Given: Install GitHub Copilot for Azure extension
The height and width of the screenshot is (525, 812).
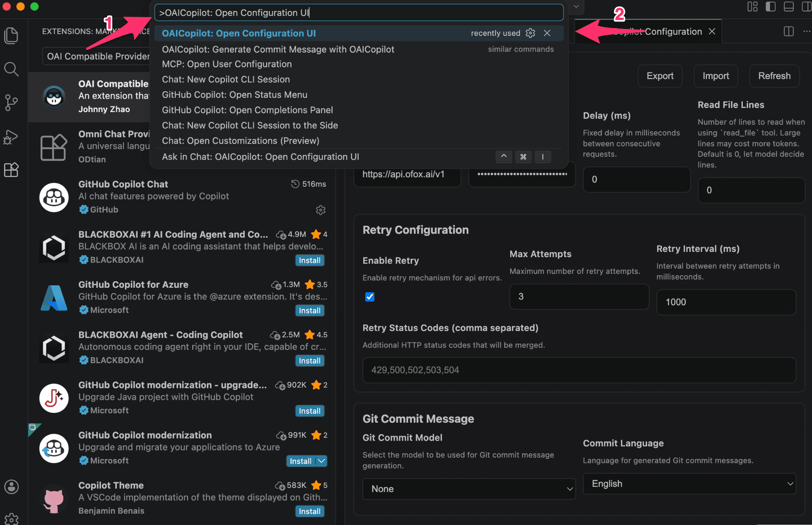Looking at the screenshot, I should coord(309,311).
